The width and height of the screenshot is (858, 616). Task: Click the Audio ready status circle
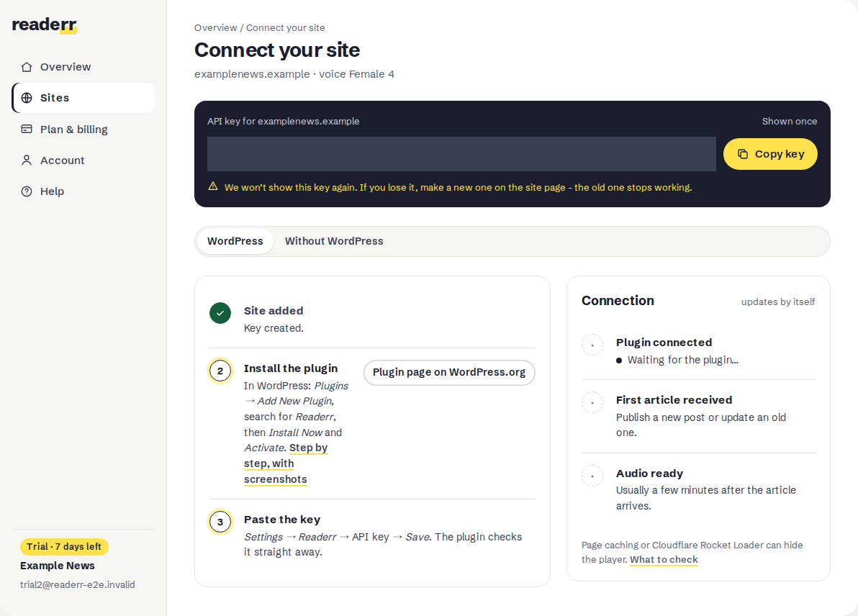click(592, 476)
